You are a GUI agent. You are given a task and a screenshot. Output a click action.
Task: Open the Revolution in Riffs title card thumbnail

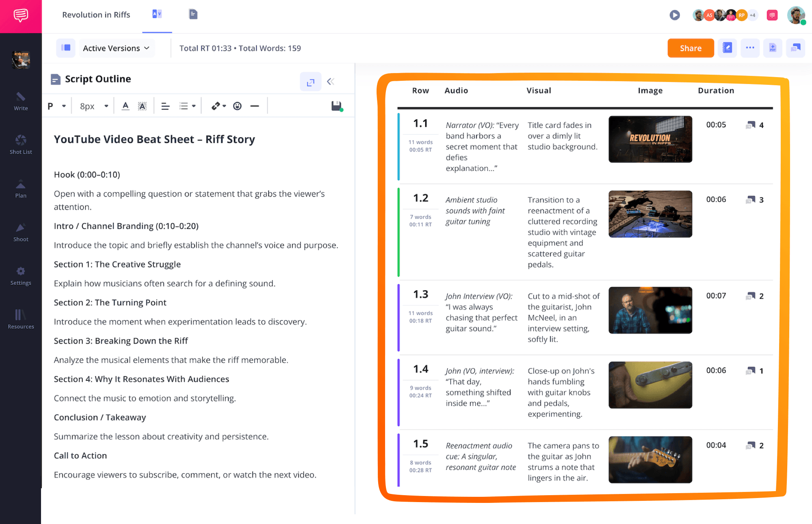tap(650, 139)
